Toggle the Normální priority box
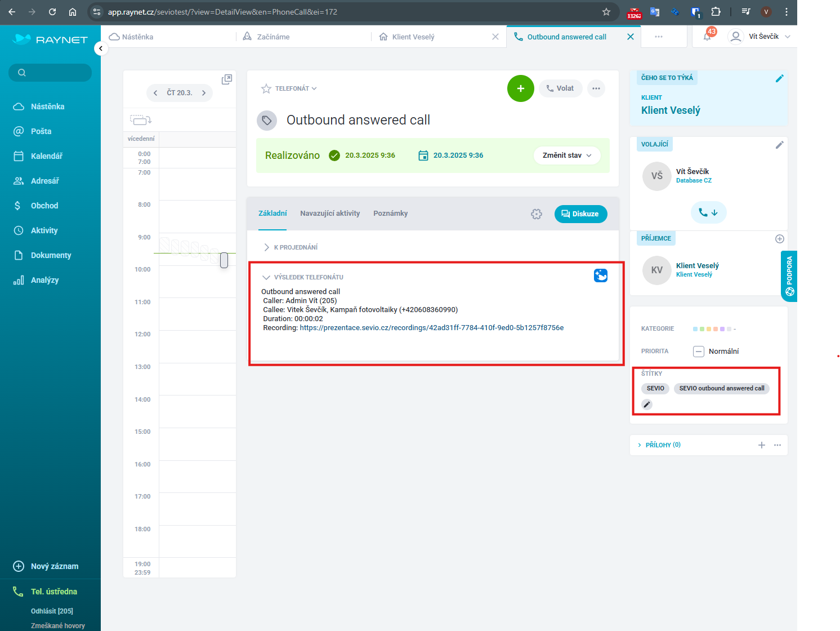 click(x=698, y=352)
